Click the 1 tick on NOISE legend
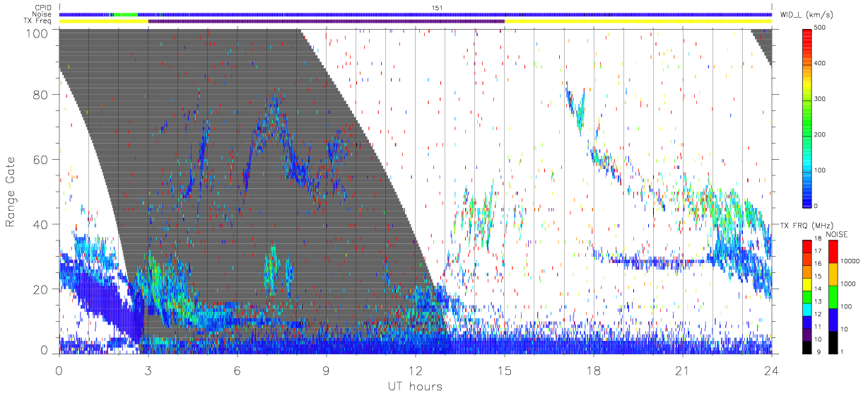This screenshot has height=401, width=868. pyautogui.click(x=843, y=351)
